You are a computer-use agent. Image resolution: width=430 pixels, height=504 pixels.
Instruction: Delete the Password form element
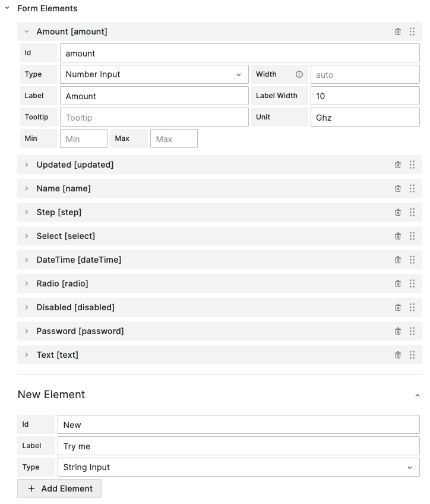(398, 331)
